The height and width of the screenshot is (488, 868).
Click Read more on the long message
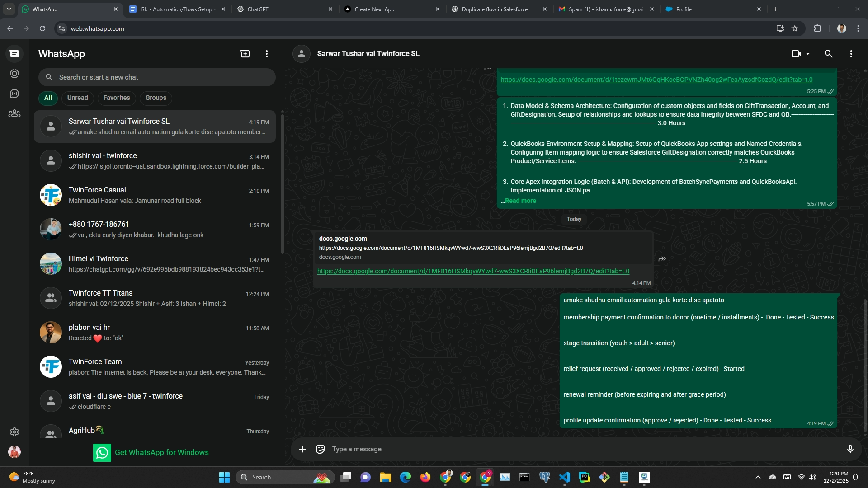coord(520,201)
